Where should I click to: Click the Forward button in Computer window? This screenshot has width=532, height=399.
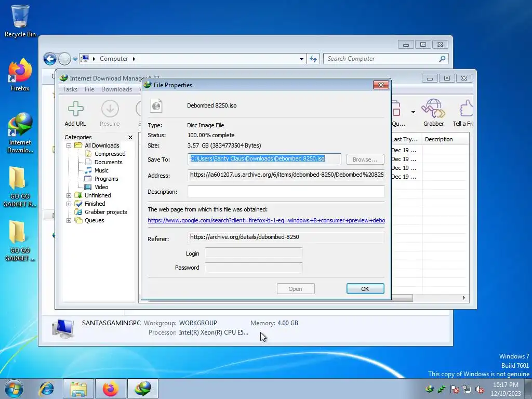click(64, 59)
